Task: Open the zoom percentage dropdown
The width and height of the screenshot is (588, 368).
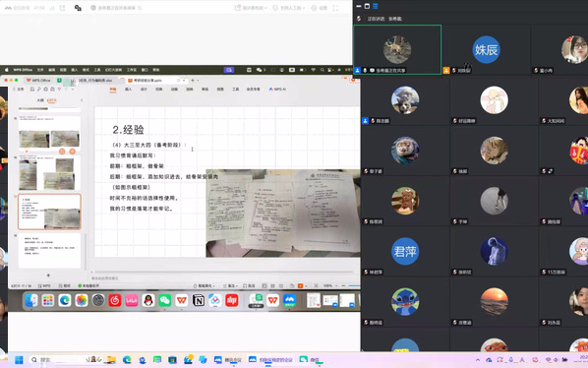Action: tap(330, 286)
